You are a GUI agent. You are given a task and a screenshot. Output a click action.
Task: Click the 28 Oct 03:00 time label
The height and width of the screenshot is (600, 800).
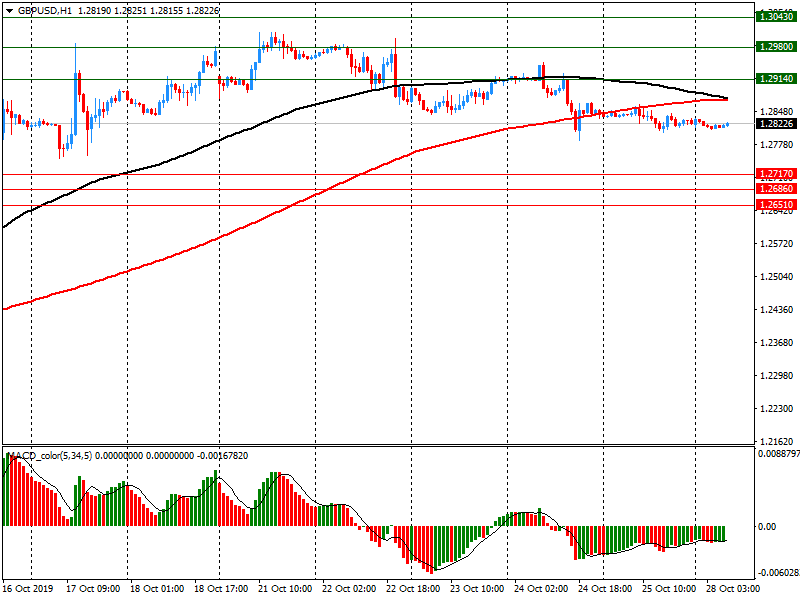pyautogui.click(x=733, y=589)
